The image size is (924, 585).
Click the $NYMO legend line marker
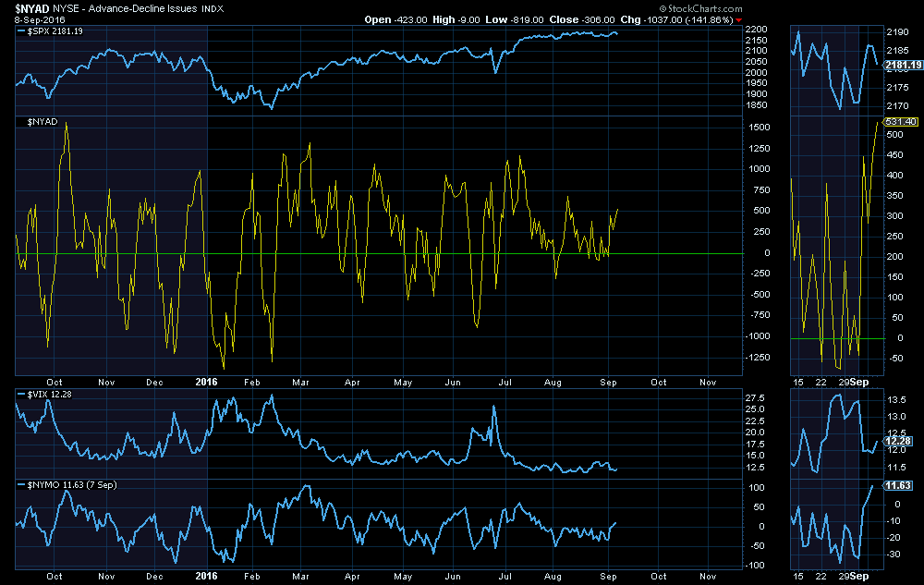(x=22, y=484)
